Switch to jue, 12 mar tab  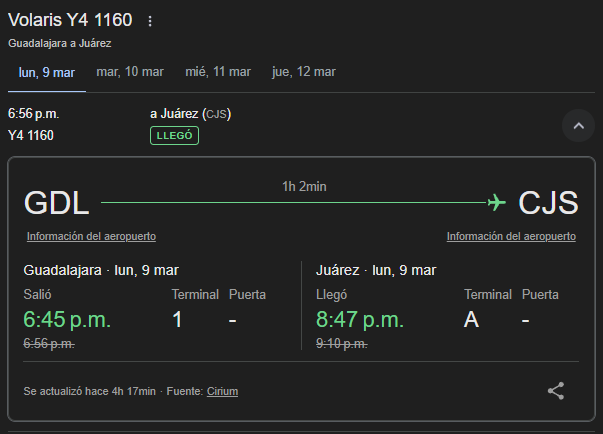tap(304, 72)
